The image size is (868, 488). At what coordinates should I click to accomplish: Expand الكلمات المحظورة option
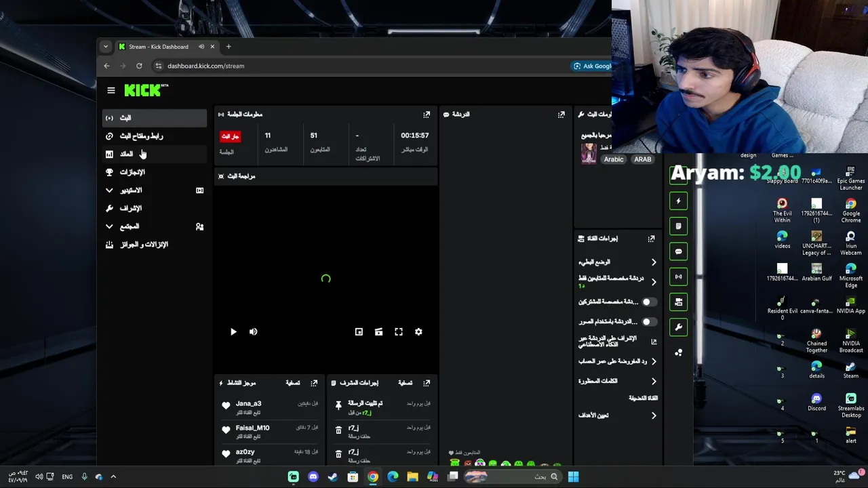[654, 382]
